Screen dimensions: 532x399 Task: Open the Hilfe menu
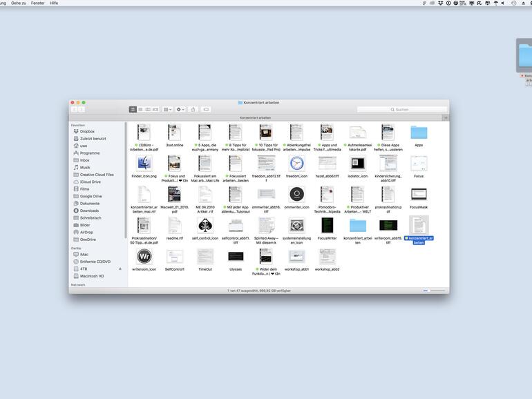54,3
